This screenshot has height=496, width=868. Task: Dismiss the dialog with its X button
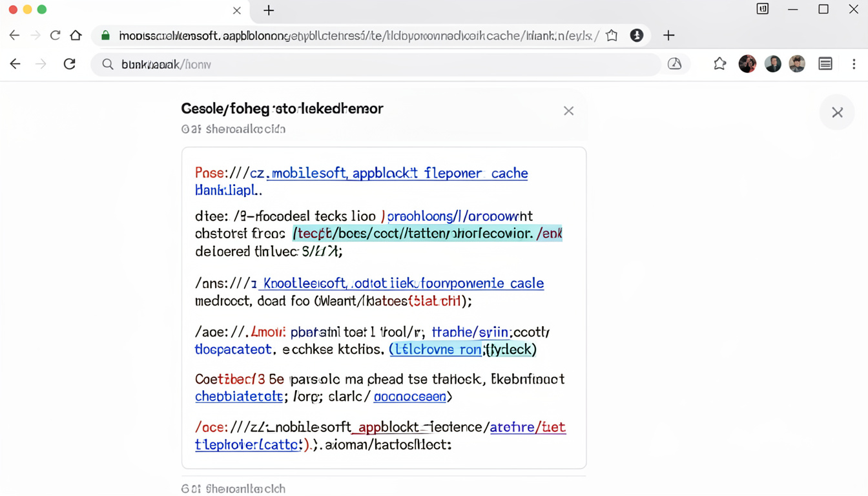[x=568, y=110]
